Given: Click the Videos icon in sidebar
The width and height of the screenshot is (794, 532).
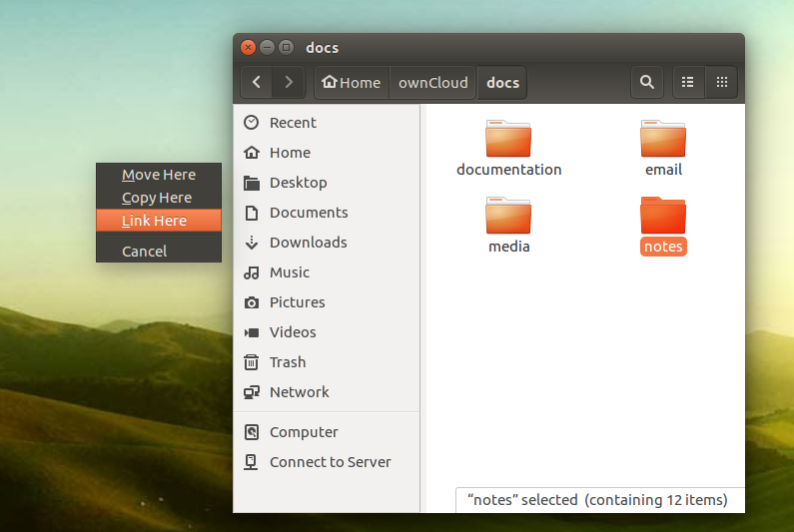Looking at the screenshot, I should point(251,332).
